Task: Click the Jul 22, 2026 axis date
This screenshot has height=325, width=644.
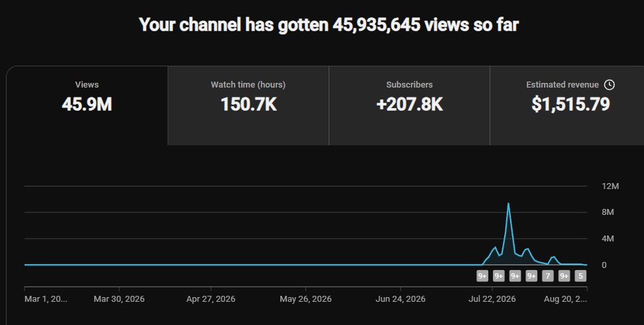Action: click(492, 299)
